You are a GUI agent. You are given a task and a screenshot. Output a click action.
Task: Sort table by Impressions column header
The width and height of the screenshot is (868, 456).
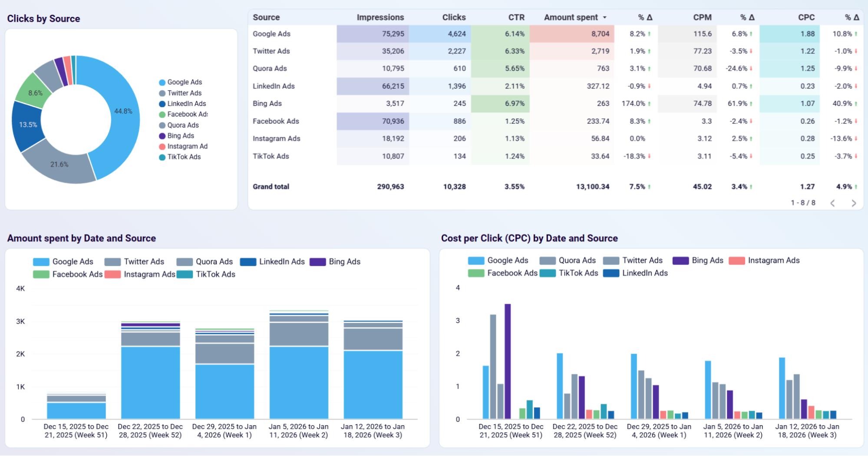coord(380,17)
